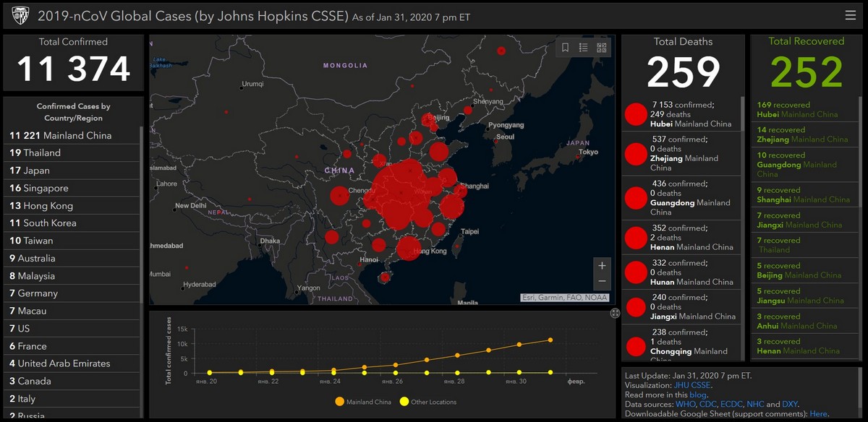
Task: Select Thailand in the confirmed cases list
Action: coord(41,153)
